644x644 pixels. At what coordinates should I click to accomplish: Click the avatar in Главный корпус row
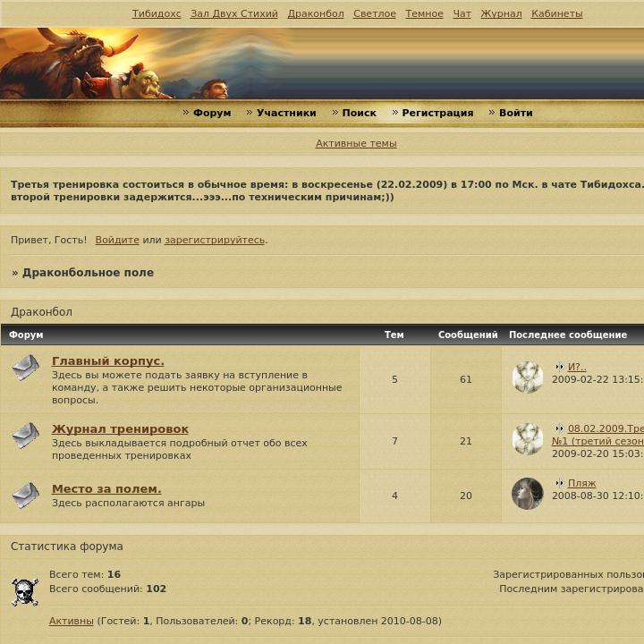tap(528, 377)
